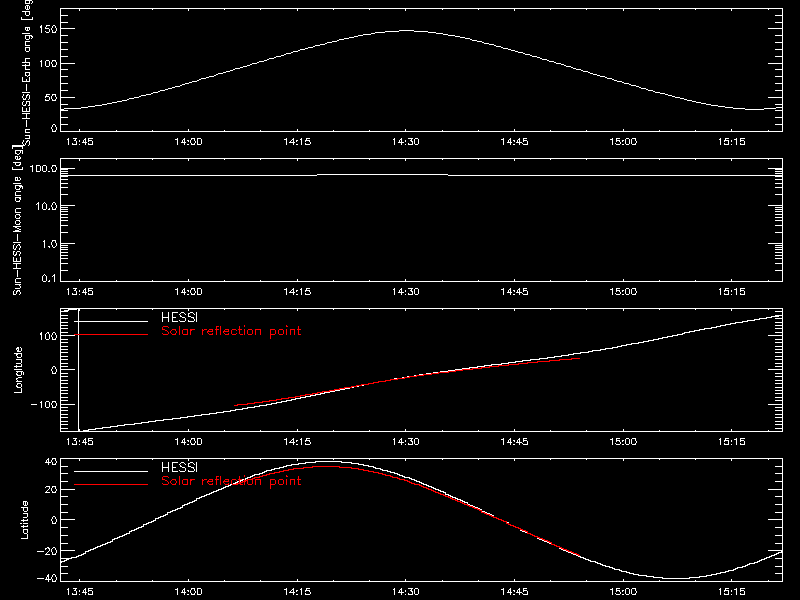Click the flat white line in Moon angle plot
Viewport: 800px width, 600px height.
point(421,175)
